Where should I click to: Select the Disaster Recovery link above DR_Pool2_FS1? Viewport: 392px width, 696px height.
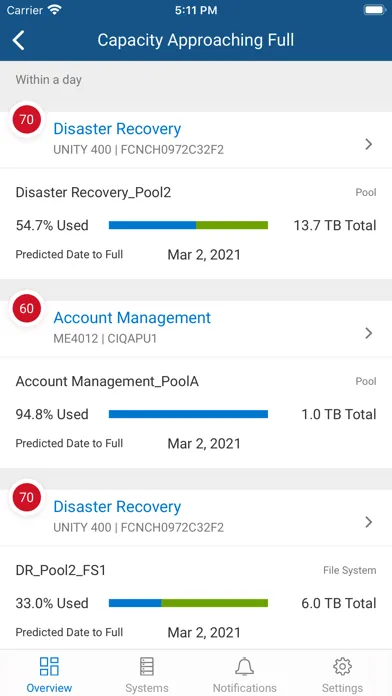[117, 507]
